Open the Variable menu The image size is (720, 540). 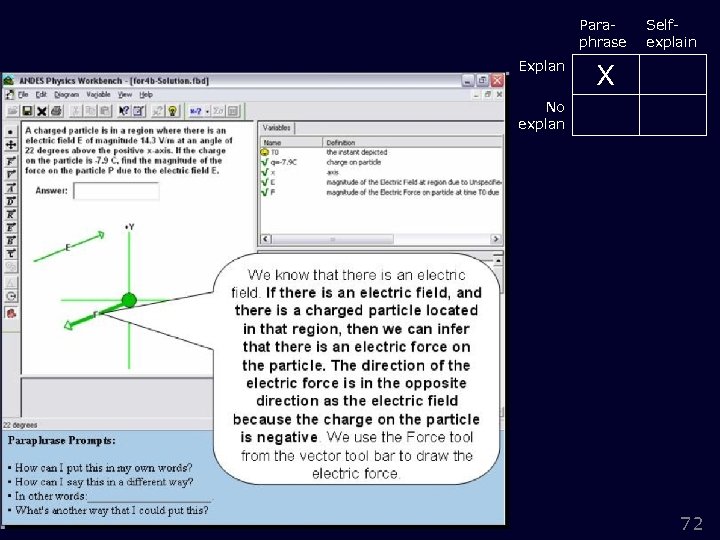tap(98, 95)
